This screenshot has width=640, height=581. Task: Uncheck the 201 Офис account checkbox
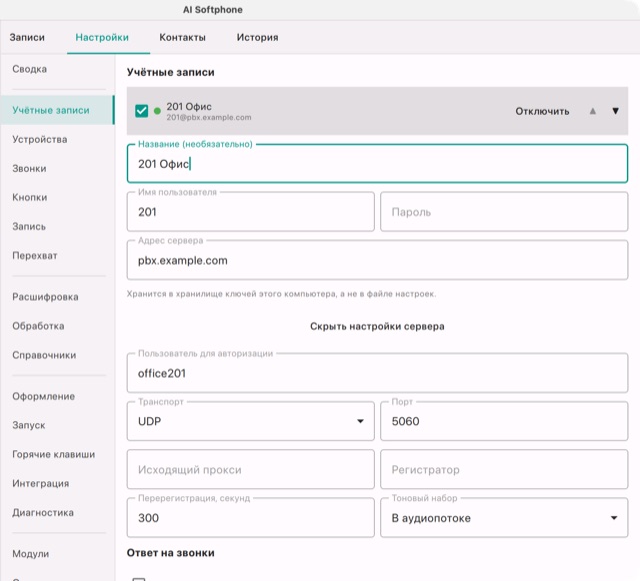(142, 111)
